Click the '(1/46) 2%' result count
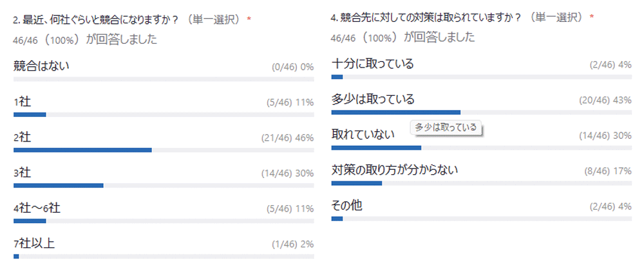 pyautogui.click(x=292, y=245)
